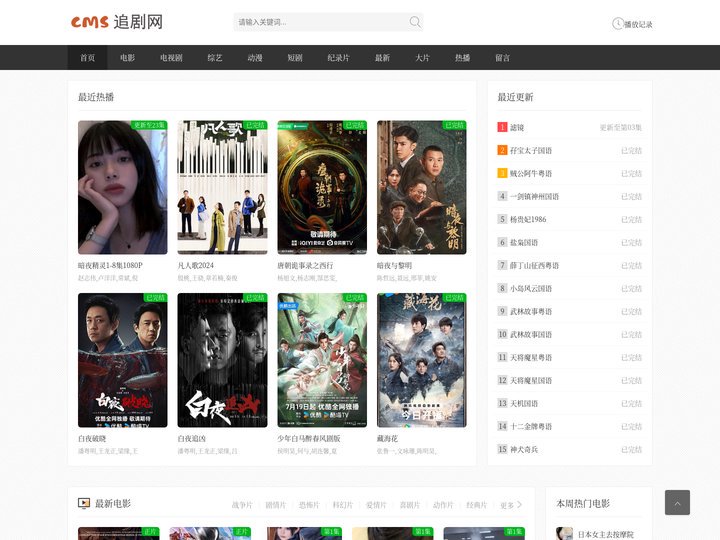This screenshot has width=720, height=540.
Task: Click the search magnifier icon
Action: (415, 22)
